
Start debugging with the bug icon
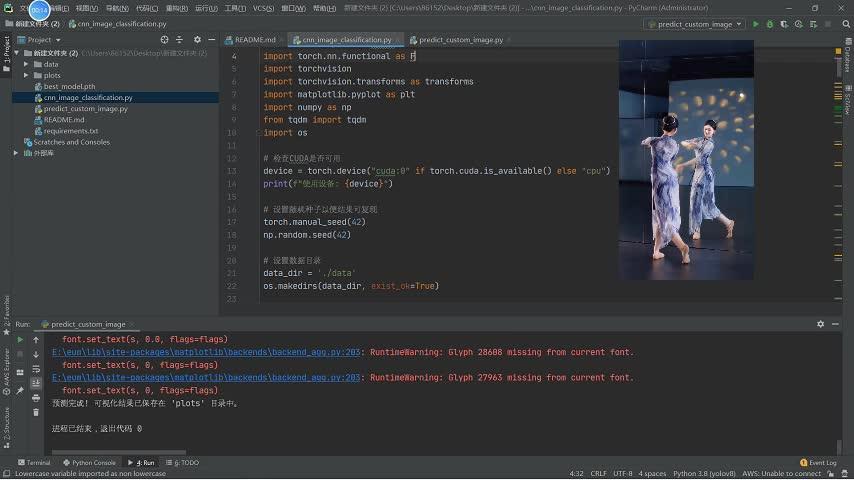coord(769,24)
